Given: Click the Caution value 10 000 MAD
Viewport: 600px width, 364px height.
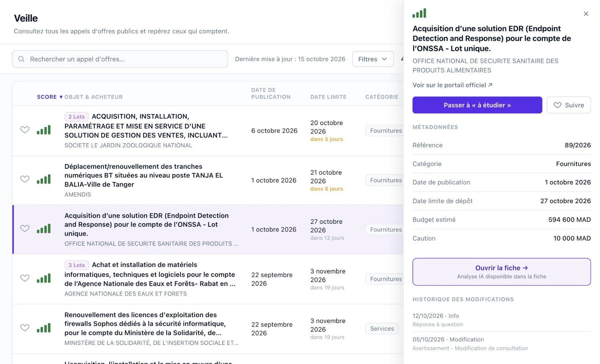Looking at the screenshot, I should pos(572,239).
